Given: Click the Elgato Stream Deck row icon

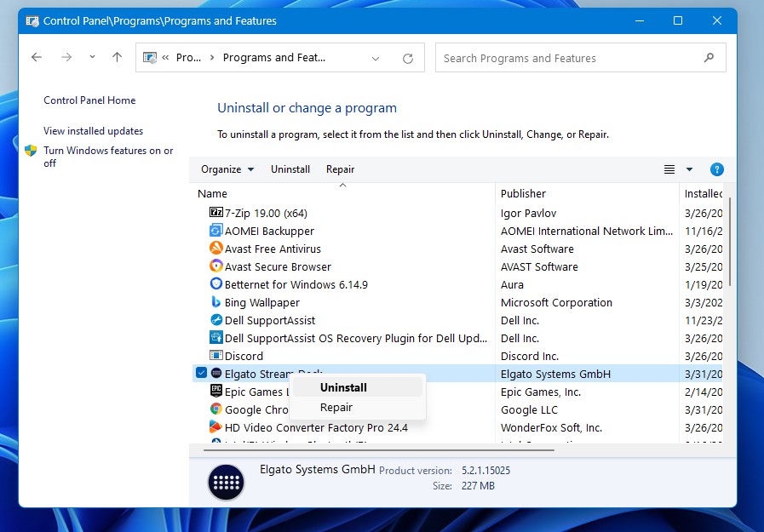Looking at the screenshot, I should 216,374.
